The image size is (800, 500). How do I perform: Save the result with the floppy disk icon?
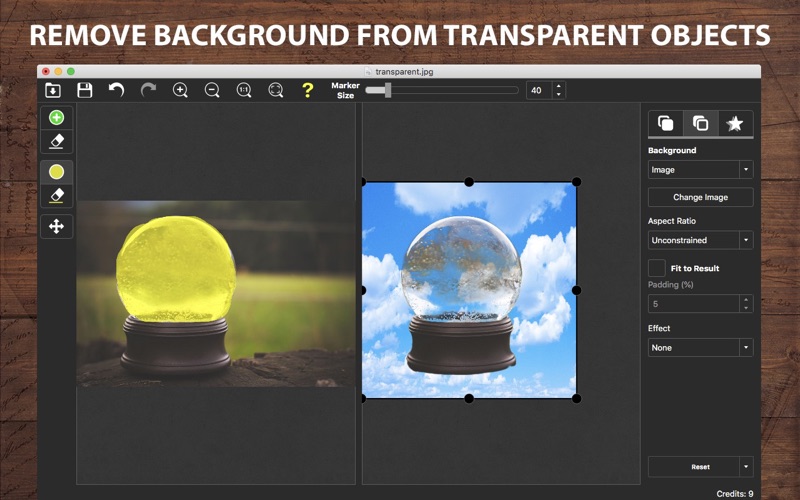(x=85, y=90)
